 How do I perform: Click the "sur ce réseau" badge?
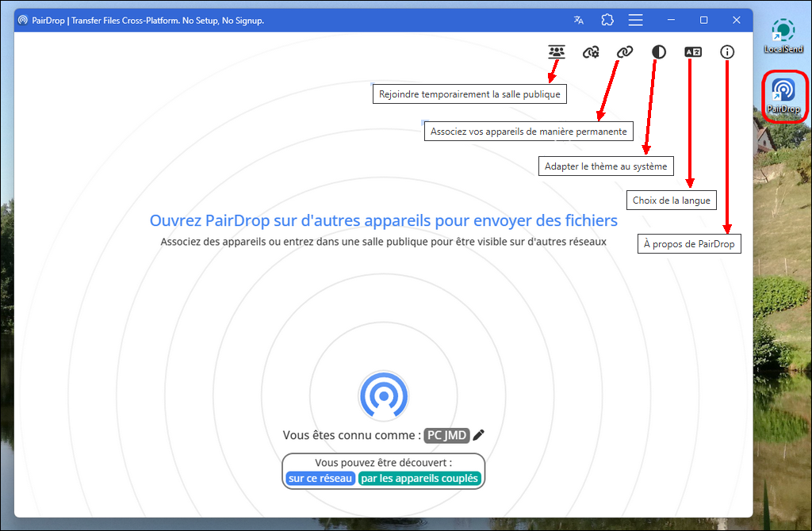320,478
